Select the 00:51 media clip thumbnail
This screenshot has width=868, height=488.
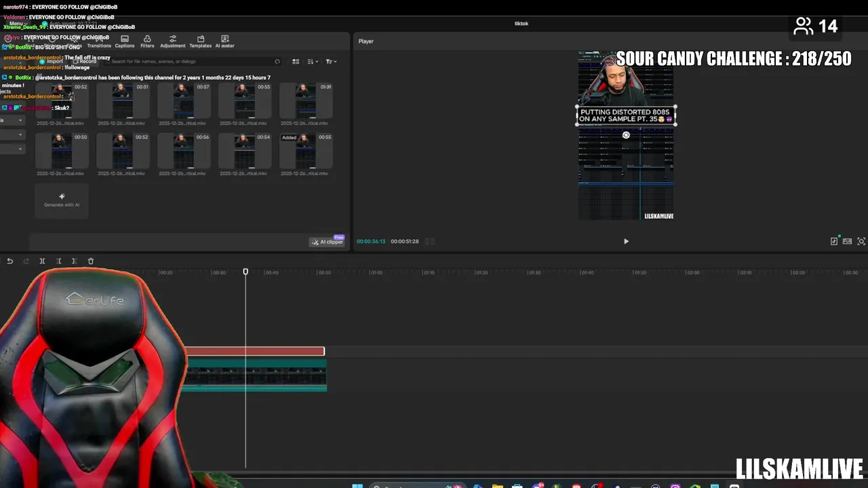(123, 100)
